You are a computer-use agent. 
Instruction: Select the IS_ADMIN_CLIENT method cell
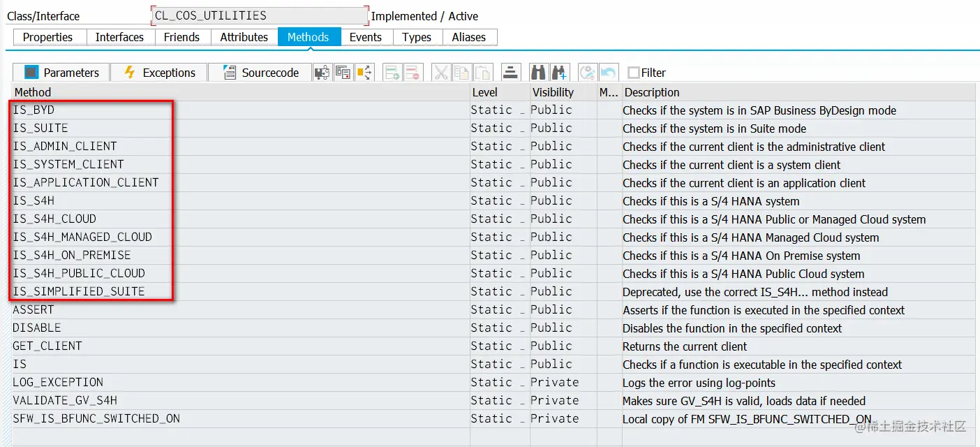click(241, 147)
